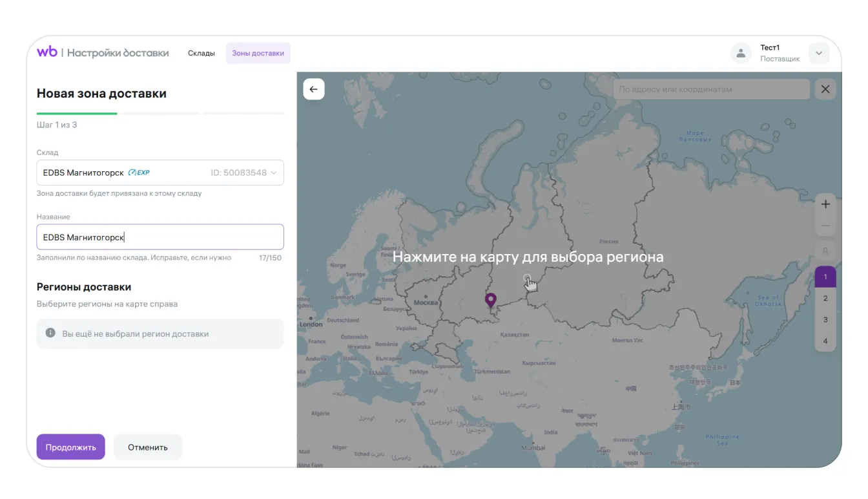Click the purple warehouse pin on map
Image resolution: width=868 pixels, height=499 pixels.
pyautogui.click(x=491, y=300)
